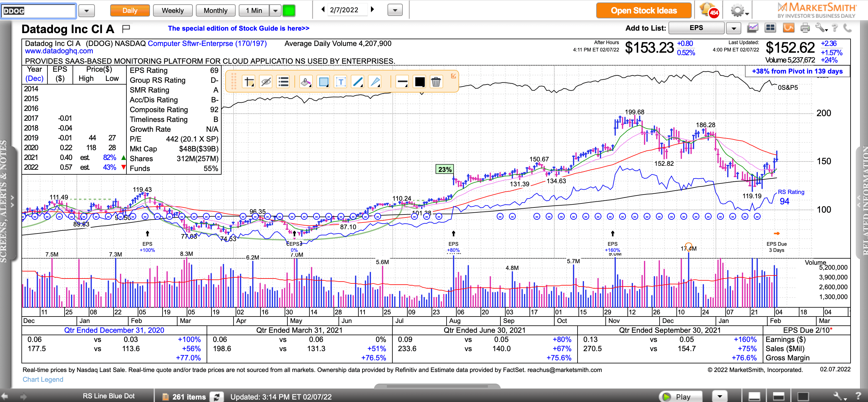
Task: Click the horizontal scrollbar below the chart
Action: coord(437,386)
